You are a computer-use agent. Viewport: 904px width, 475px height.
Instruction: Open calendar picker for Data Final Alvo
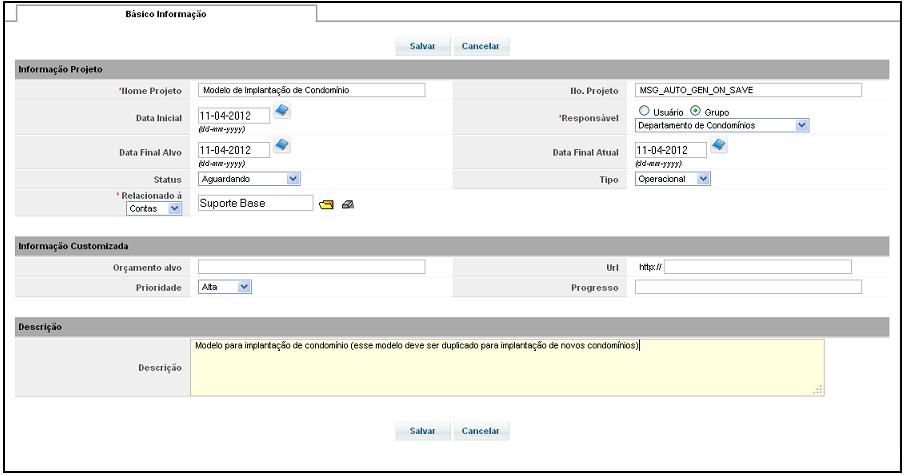(282, 145)
